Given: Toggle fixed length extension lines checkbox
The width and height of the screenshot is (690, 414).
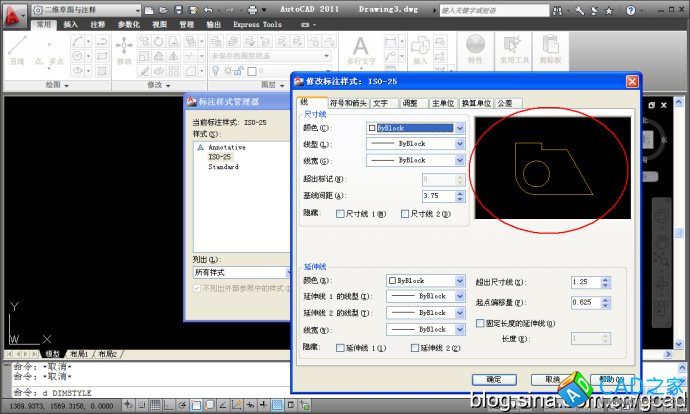Looking at the screenshot, I should coord(480,323).
